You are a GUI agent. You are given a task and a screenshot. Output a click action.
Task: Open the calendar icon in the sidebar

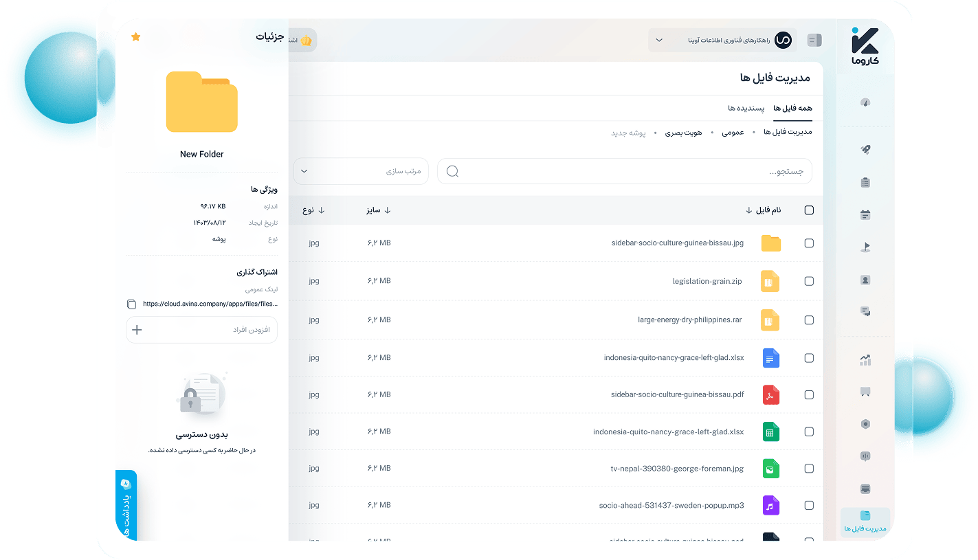coord(865,215)
